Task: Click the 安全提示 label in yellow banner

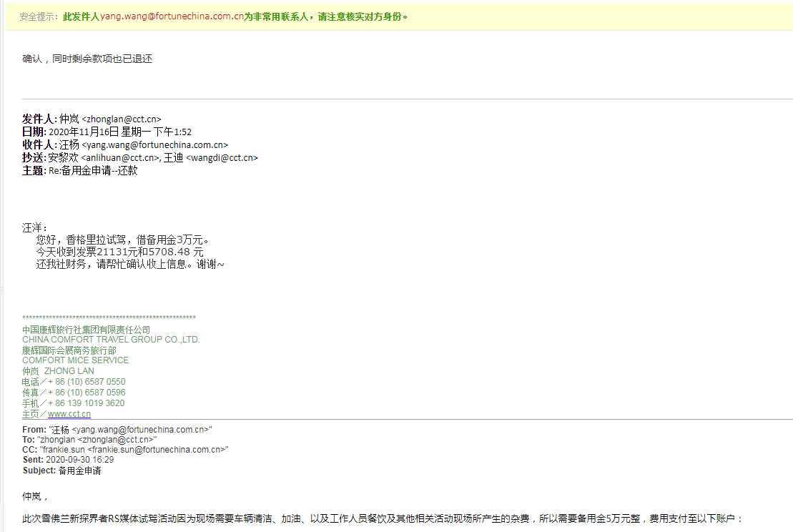Action: 39,16
